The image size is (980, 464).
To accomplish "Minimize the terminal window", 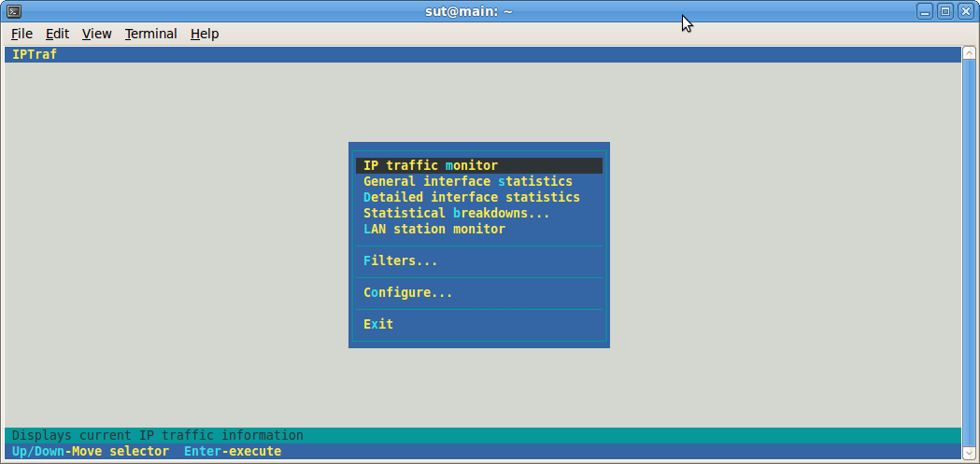I will [925, 11].
